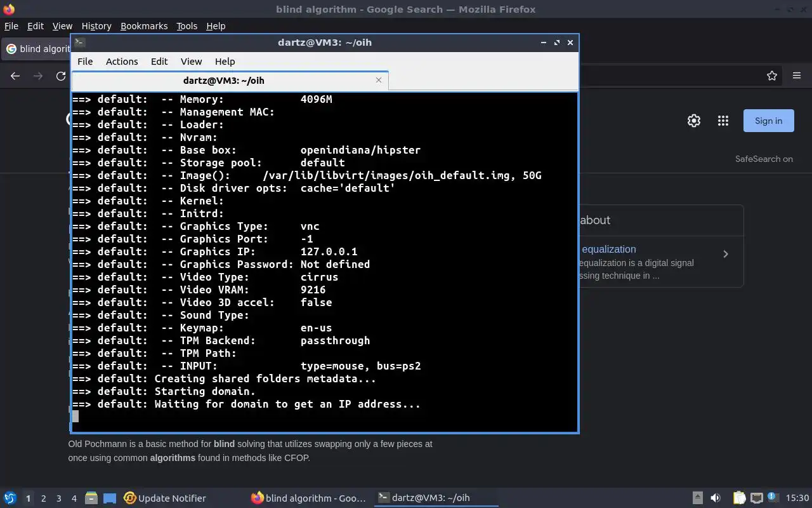Viewport: 812px width, 508px height.
Task: Open the Google apps grid
Action: click(723, 121)
